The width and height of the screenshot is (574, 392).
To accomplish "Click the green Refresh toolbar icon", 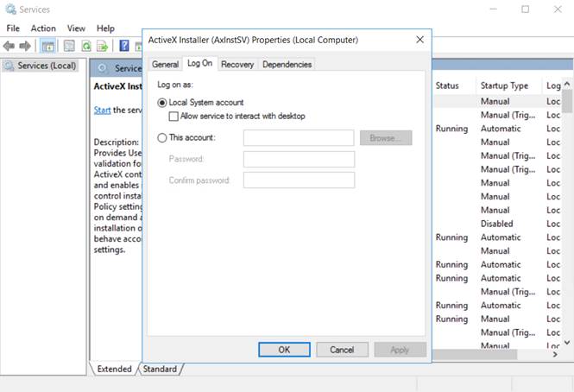I will click(x=86, y=46).
